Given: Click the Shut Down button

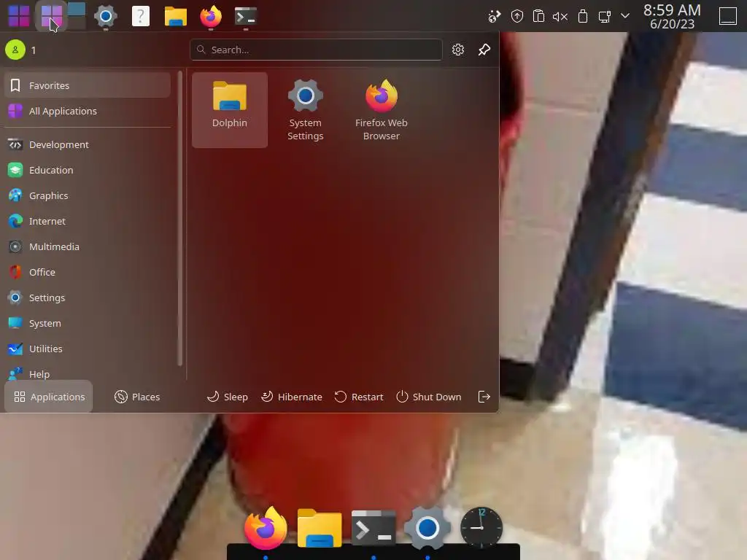Looking at the screenshot, I should click(429, 397).
